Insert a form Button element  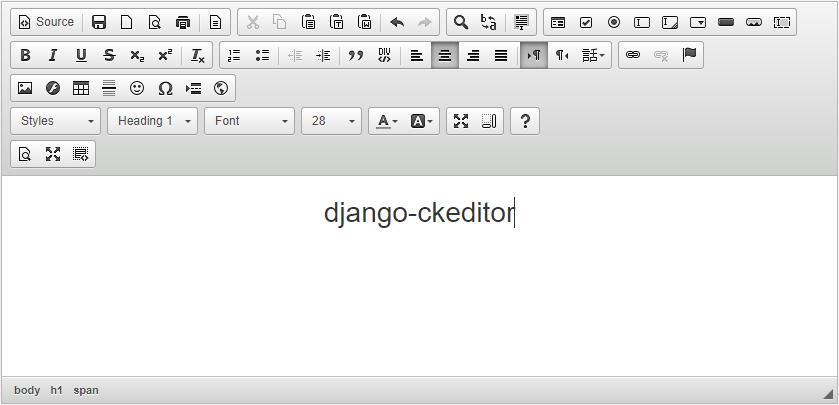726,22
